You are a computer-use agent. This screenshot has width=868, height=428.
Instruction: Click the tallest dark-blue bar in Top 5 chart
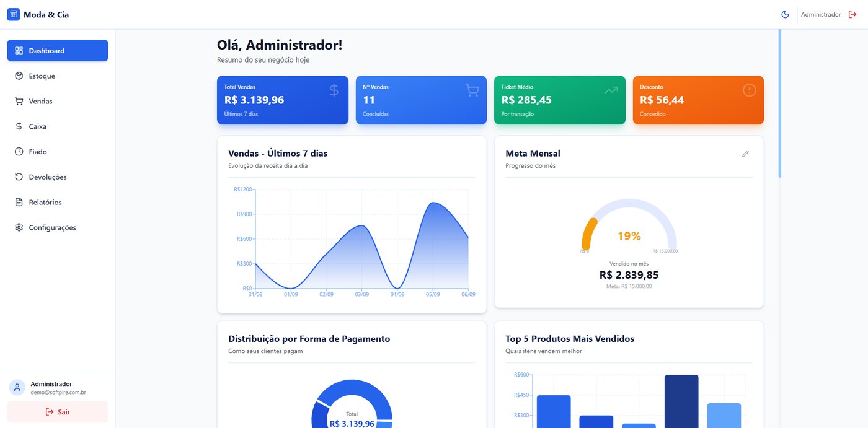[x=681, y=401]
